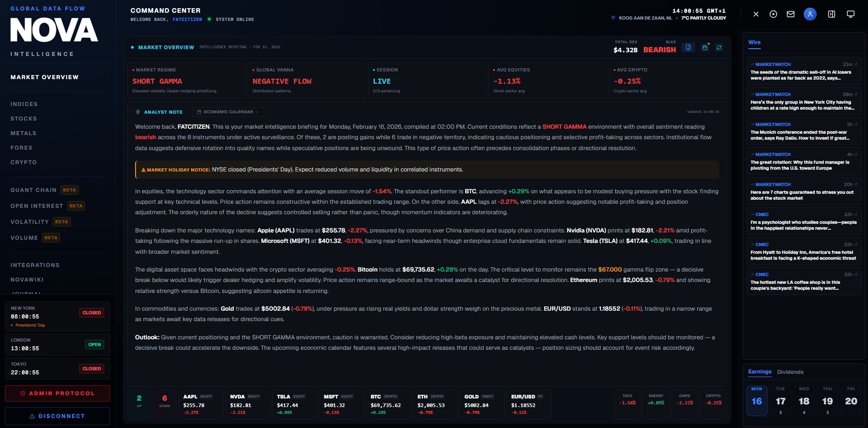
Task: Select STOCKS in the left sidebar
Action: tap(24, 118)
